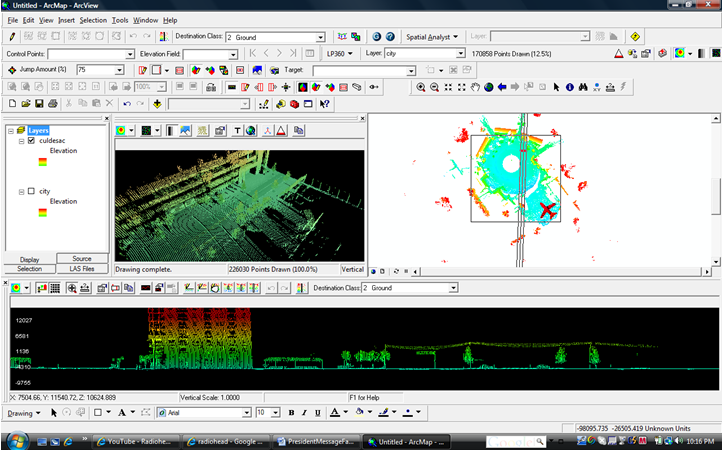722x451 pixels.
Task: Click the grid points icon in profile toolbar
Action: pos(55,288)
